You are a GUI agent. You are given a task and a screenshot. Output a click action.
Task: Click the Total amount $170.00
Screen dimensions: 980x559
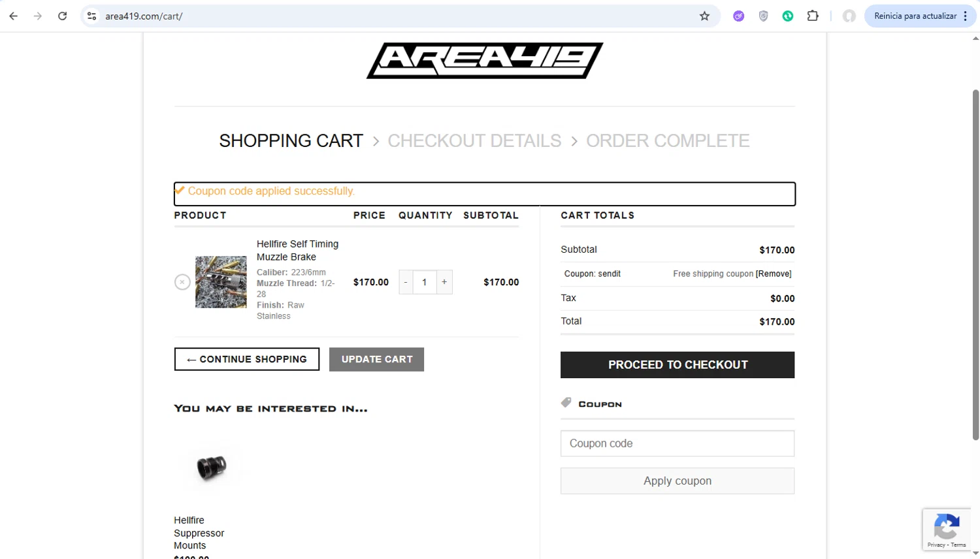point(777,322)
